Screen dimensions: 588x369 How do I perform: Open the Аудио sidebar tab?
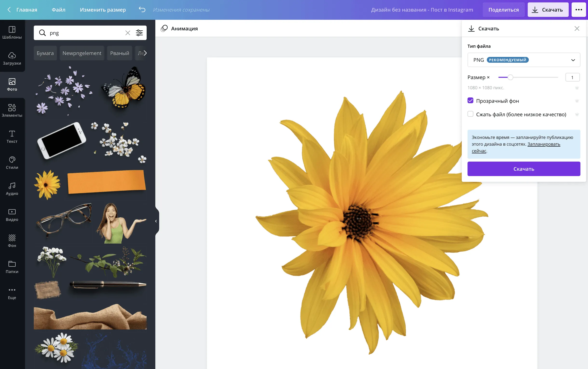(x=12, y=189)
